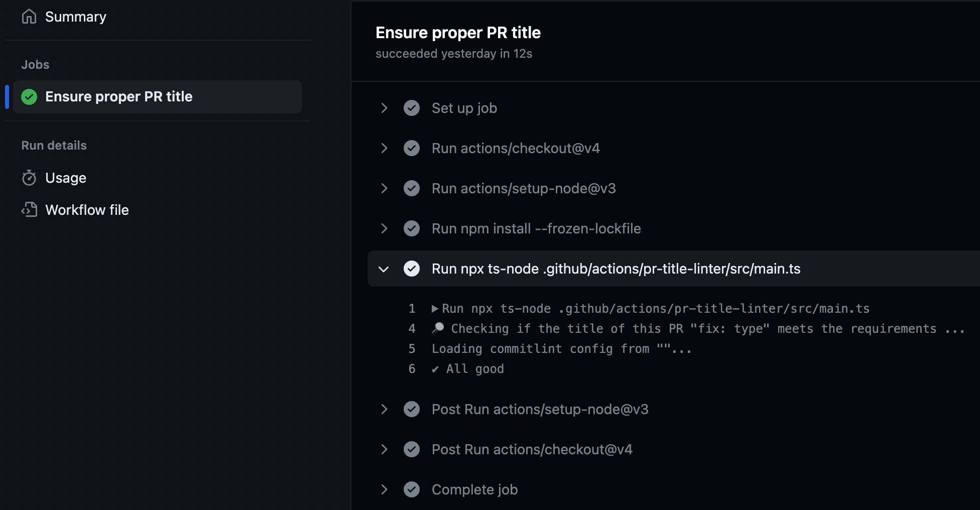
Task: Click the check icon on Complete job step
Action: pyautogui.click(x=412, y=489)
